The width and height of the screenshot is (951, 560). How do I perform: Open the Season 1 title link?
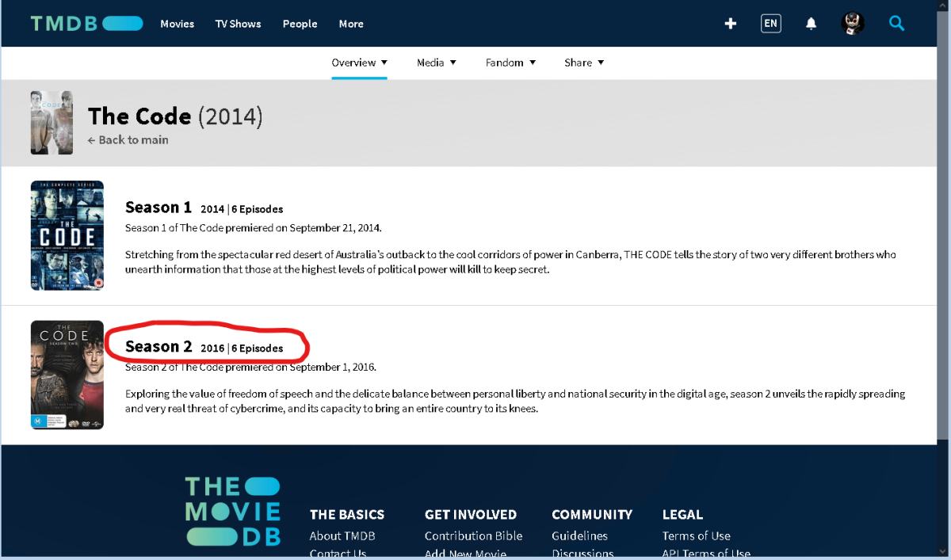tap(158, 208)
